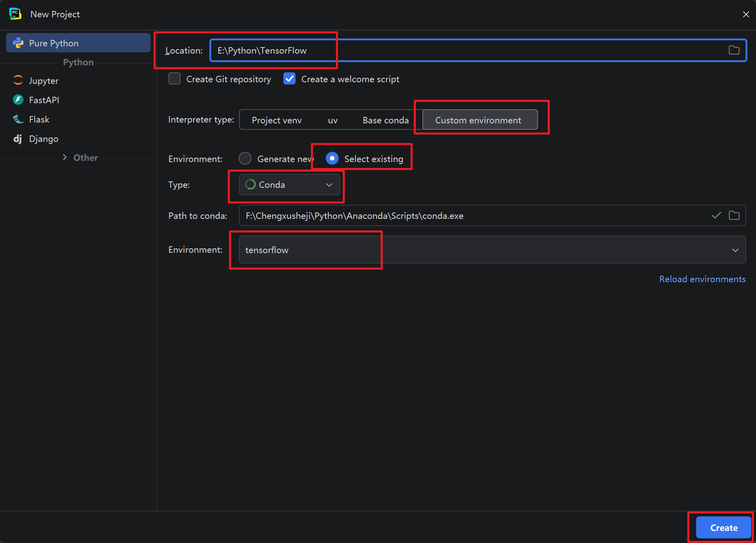Browse for conda executable folder icon

pos(734,216)
